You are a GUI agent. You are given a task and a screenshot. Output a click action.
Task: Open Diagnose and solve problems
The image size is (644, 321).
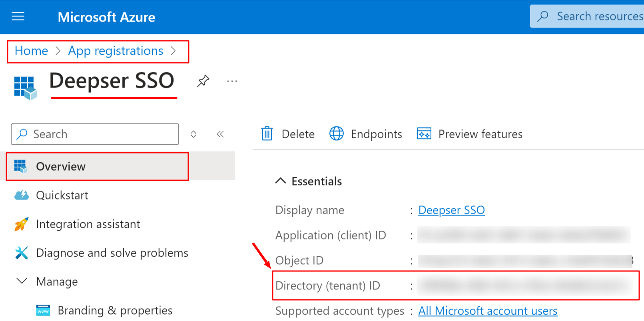coord(112,253)
